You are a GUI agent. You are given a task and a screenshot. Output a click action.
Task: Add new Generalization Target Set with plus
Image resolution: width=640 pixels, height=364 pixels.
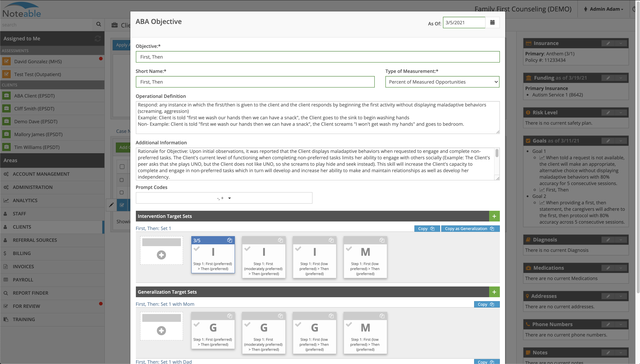tap(494, 292)
